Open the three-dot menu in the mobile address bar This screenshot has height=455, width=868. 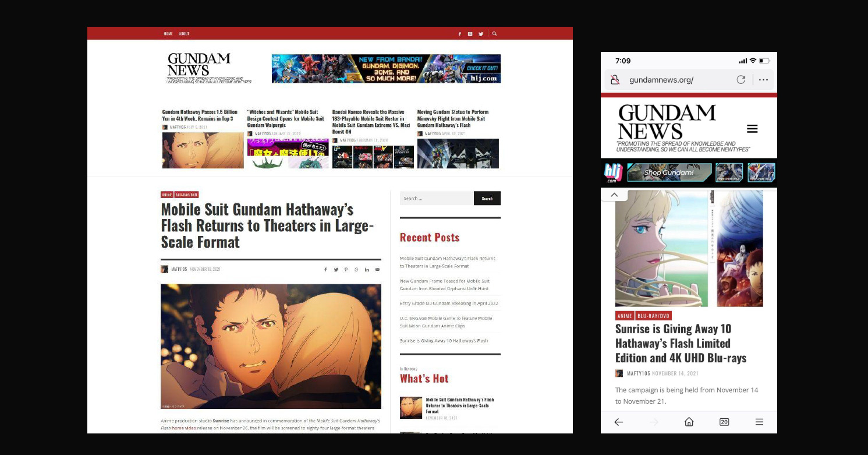tap(763, 80)
